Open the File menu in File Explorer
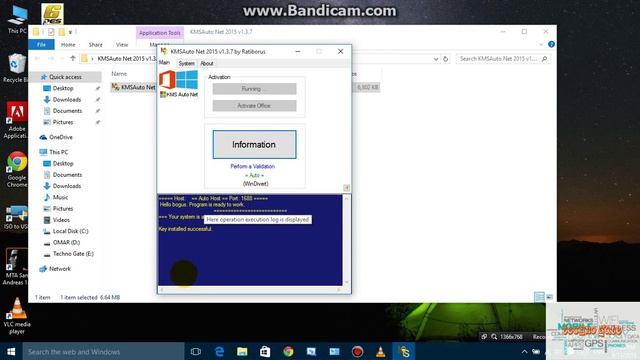 point(41,44)
